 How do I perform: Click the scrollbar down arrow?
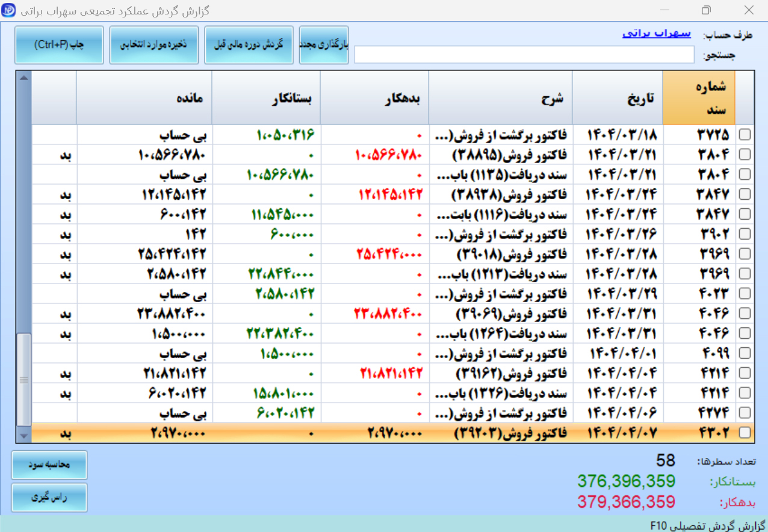click(23, 436)
